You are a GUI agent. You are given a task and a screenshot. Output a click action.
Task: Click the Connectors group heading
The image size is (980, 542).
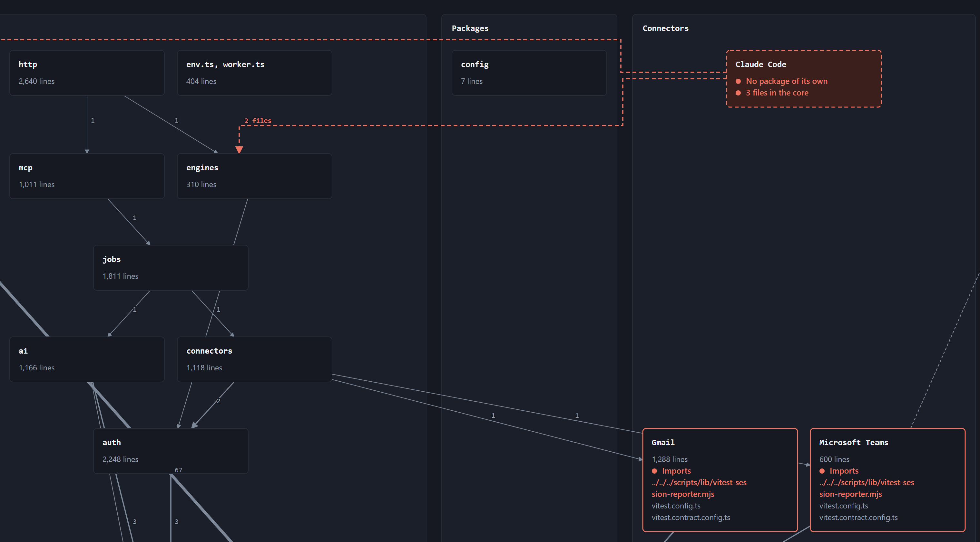[x=665, y=28]
